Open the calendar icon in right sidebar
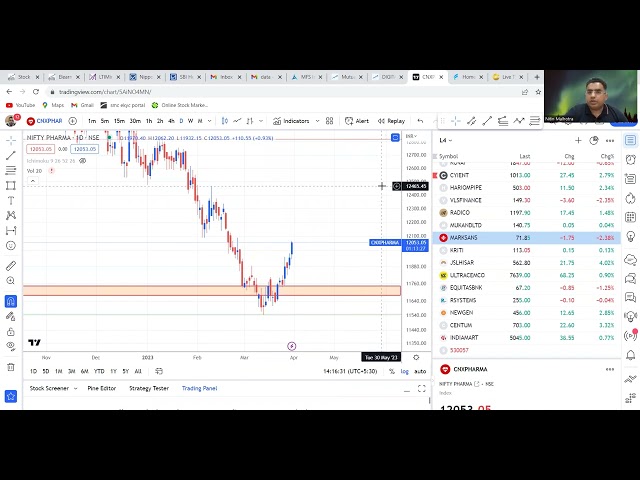 [x=630, y=217]
